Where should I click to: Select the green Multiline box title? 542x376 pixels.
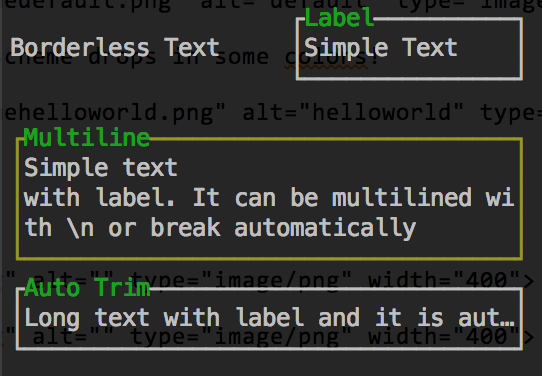point(86,138)
